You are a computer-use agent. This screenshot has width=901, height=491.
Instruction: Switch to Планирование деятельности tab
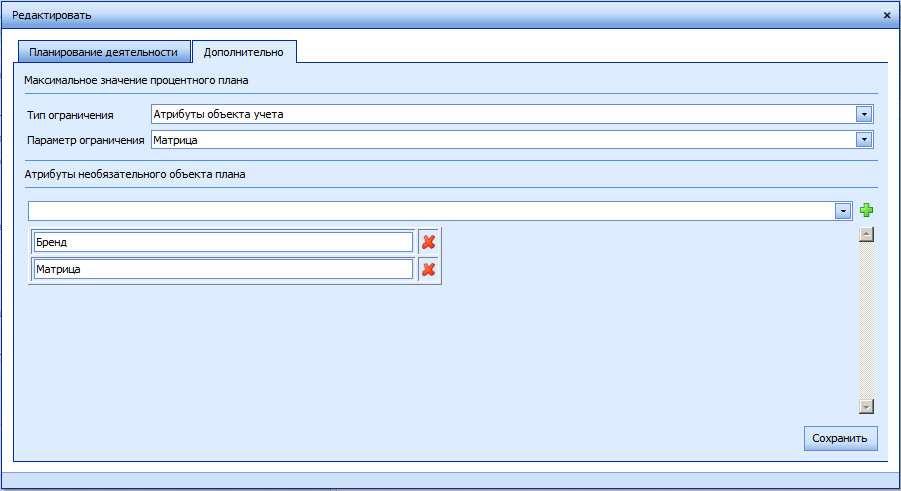pos(104,52)
